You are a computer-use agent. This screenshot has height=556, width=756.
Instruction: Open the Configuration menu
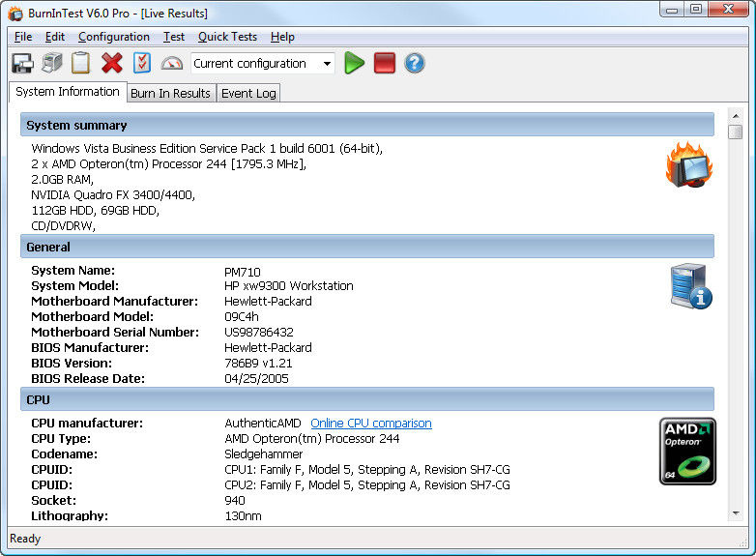coord(114,37)
